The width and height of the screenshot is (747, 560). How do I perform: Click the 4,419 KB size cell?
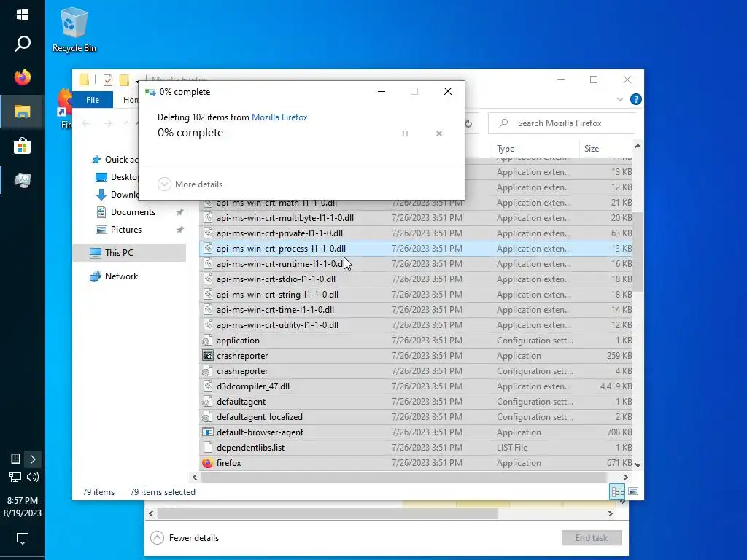616,386
